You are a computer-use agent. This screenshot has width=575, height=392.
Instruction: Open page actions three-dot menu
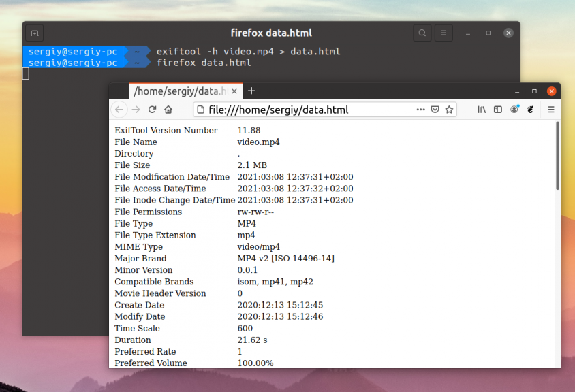tap(420, 110)
